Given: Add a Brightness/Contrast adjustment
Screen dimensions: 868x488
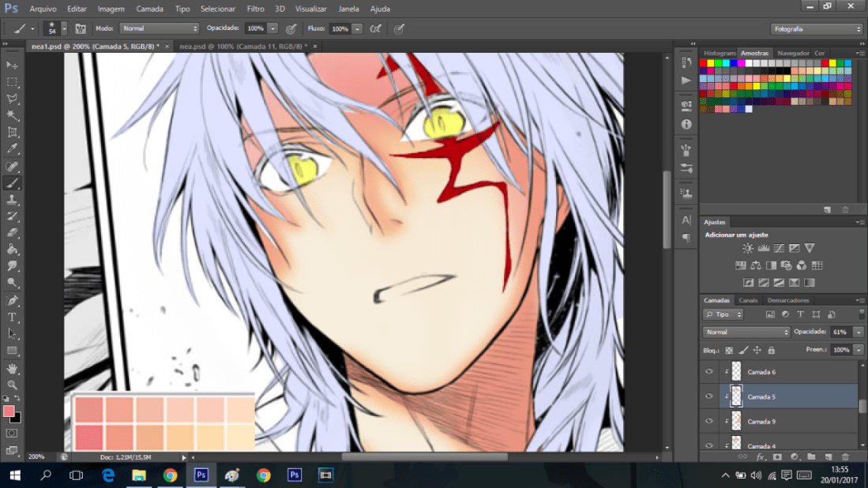Looking at the screenshot, I should (x=748, y=248).
